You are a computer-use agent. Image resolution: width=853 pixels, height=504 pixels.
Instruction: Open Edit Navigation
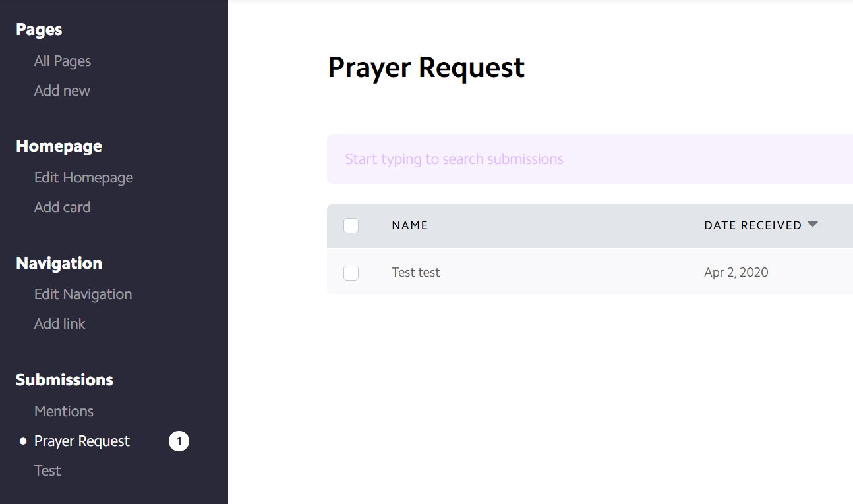[83, 294]
